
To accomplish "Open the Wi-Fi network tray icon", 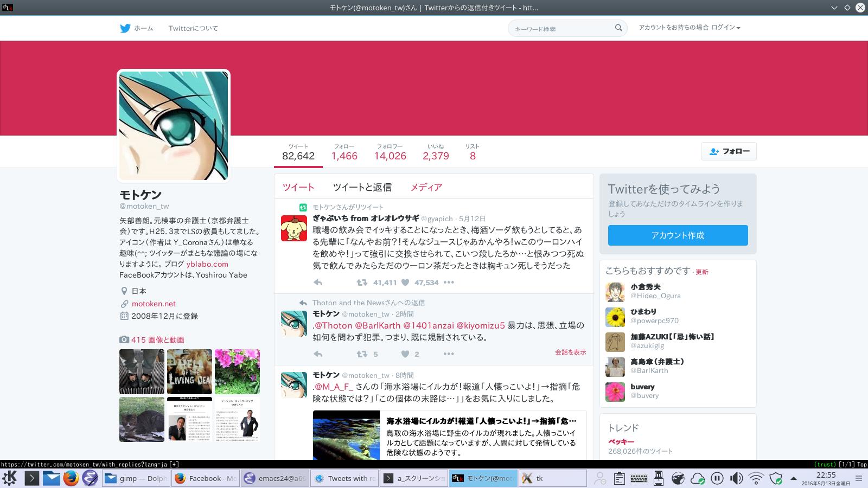I will [756, 478].
